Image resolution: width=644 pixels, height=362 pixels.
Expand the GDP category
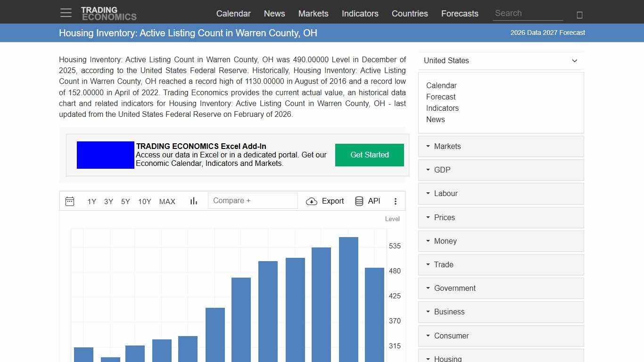click(442, 170)
